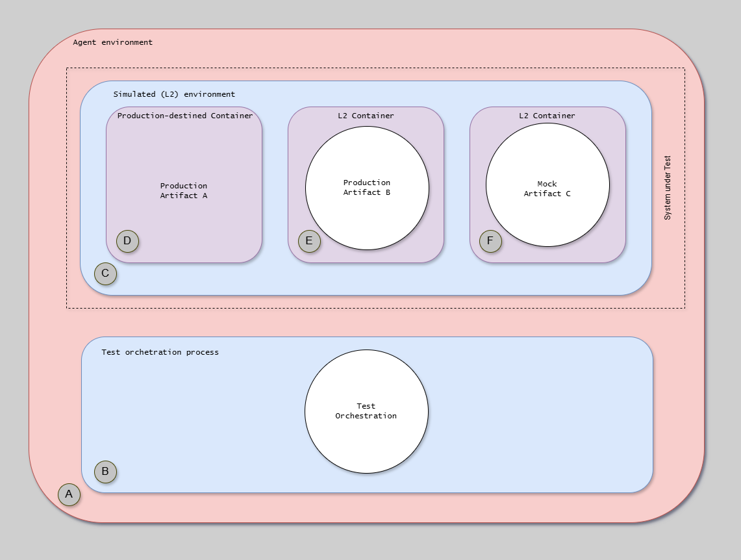Click the System under Test label
The width and height of the screenshot is (741, 560).
[x=667, y=186]
